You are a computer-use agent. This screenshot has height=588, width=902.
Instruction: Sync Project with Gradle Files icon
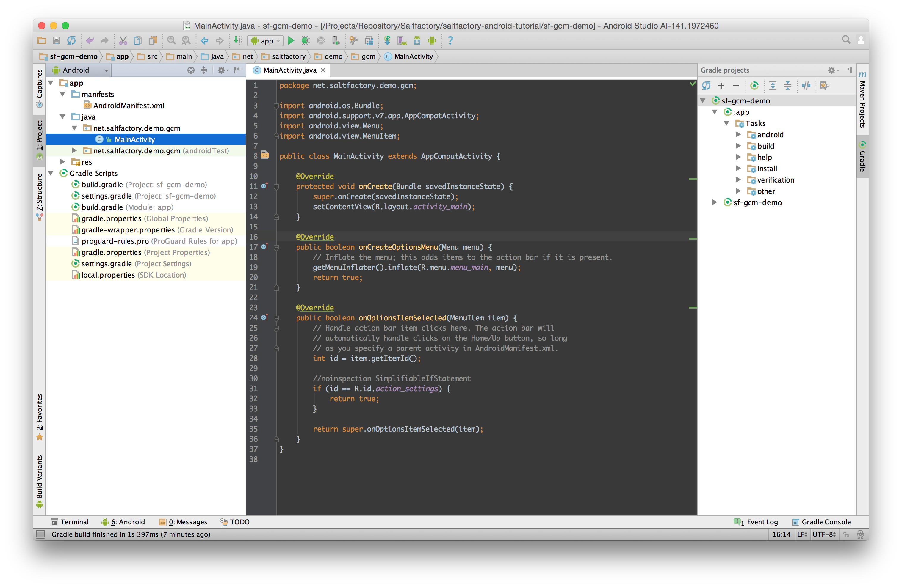click(x=387, y=40)
